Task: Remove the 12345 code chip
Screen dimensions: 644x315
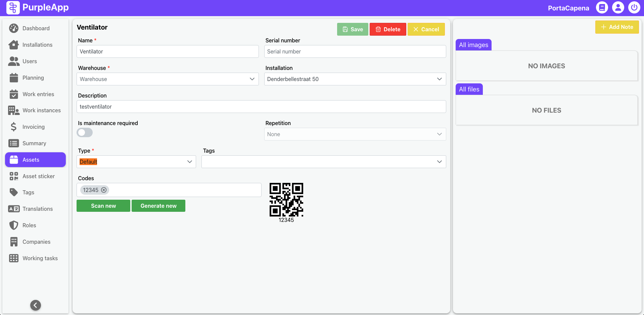Action: (x=104, y=190)
